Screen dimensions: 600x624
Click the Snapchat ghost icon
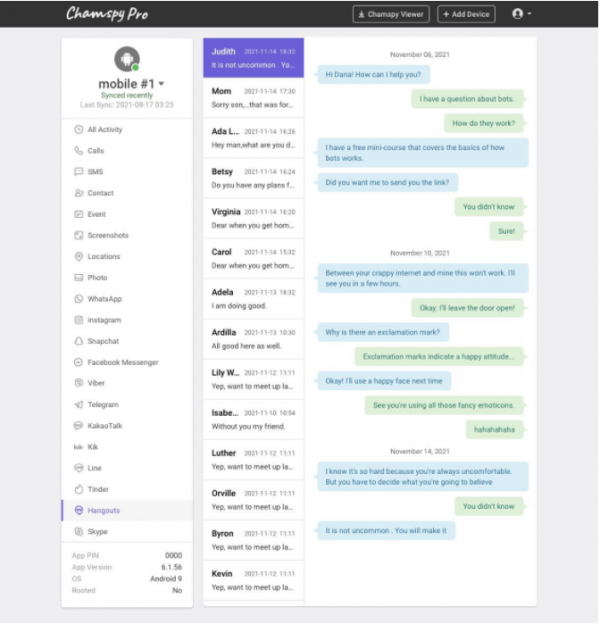[79, 341]
